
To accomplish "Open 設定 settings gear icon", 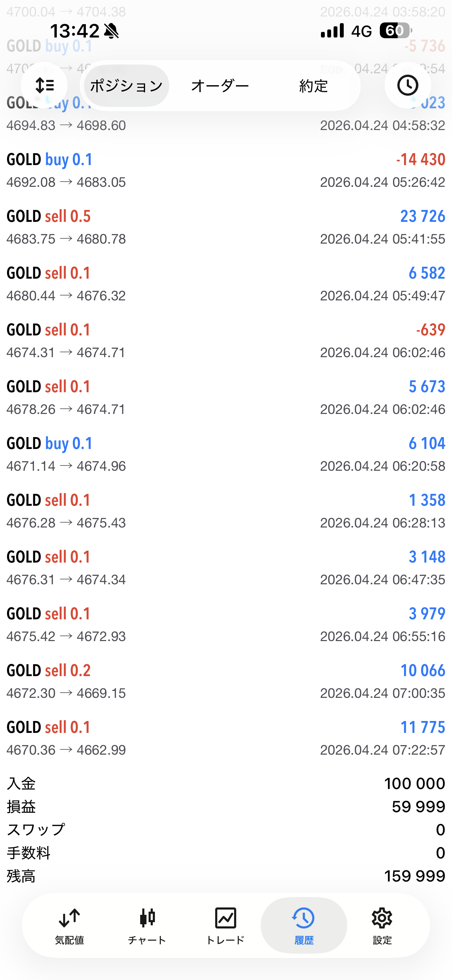I will pos(382,925).
